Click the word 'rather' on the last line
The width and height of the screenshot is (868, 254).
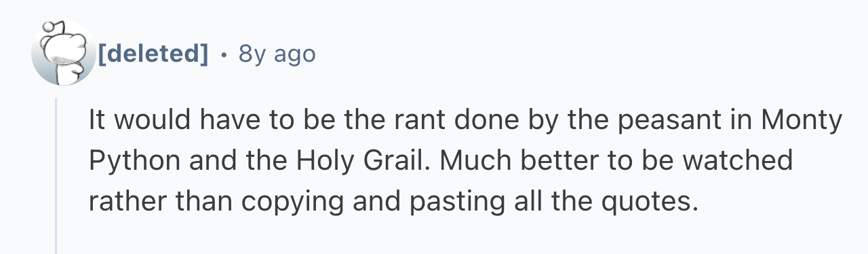pyautogui.click(x=130, y=202)
